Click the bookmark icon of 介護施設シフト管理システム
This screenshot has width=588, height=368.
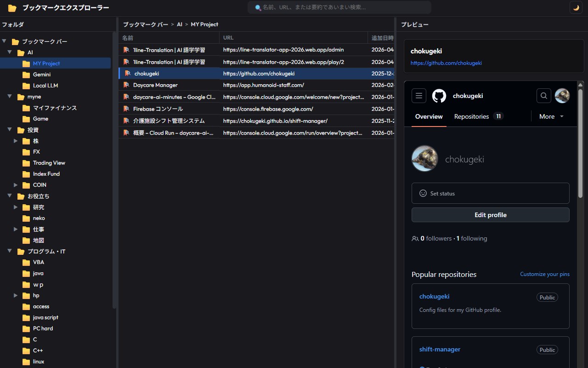coord(126,121)
